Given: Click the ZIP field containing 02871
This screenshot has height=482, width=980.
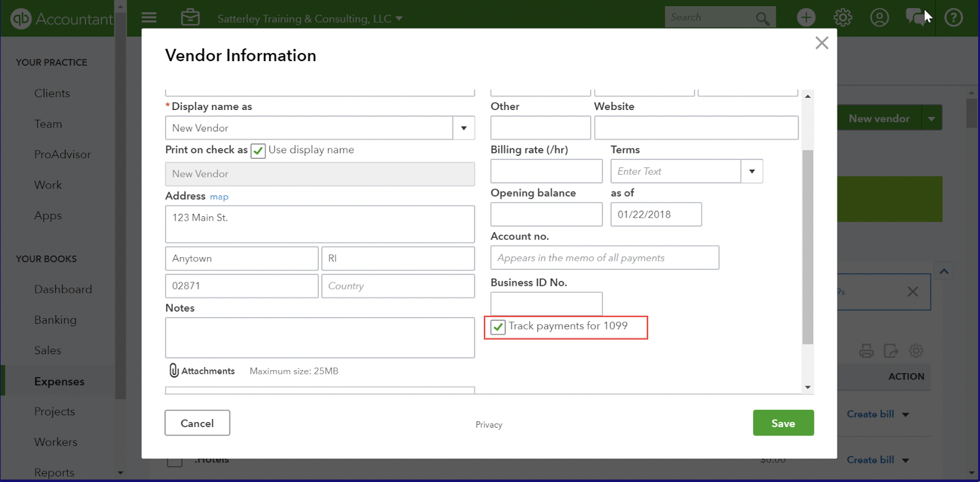Looking at the screenshot, I should pos(242,286).
